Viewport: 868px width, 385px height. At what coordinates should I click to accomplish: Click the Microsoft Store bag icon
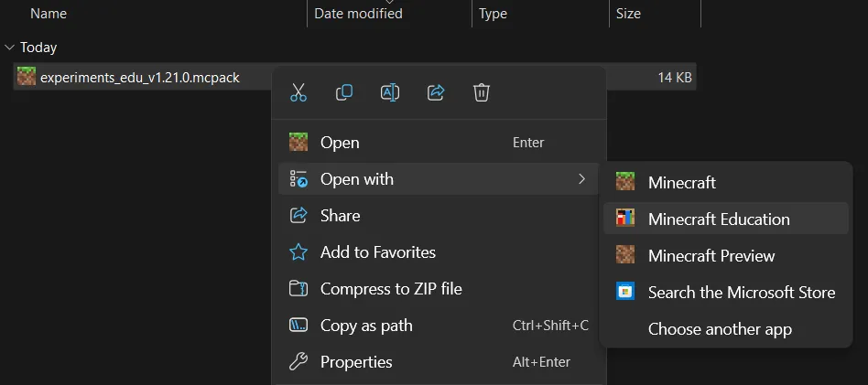tap(625, 291)
